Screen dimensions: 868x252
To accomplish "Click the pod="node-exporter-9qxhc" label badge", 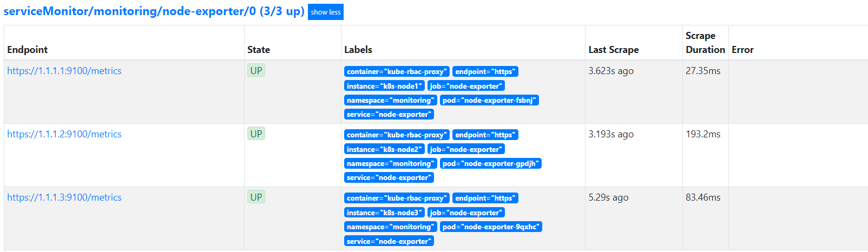I will [x=491, y=227].
